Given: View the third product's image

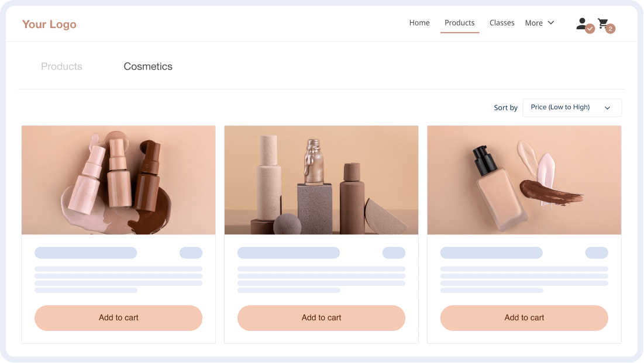Looking at the screenshot, I should click(x=524, y=179).
